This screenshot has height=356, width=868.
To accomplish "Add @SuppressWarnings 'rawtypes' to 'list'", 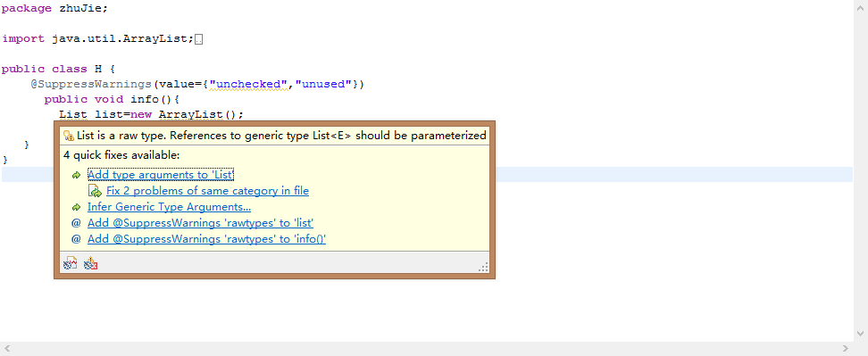I will (x=200, y=223).
